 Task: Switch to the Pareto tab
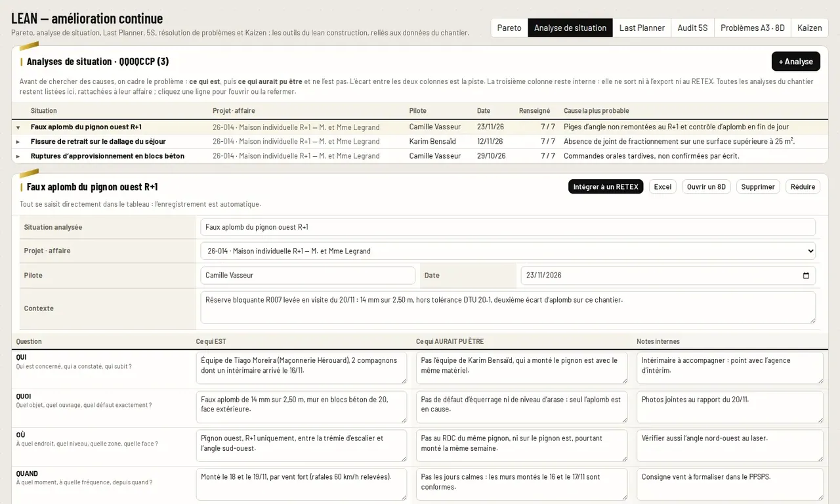(x=509, y=28)
